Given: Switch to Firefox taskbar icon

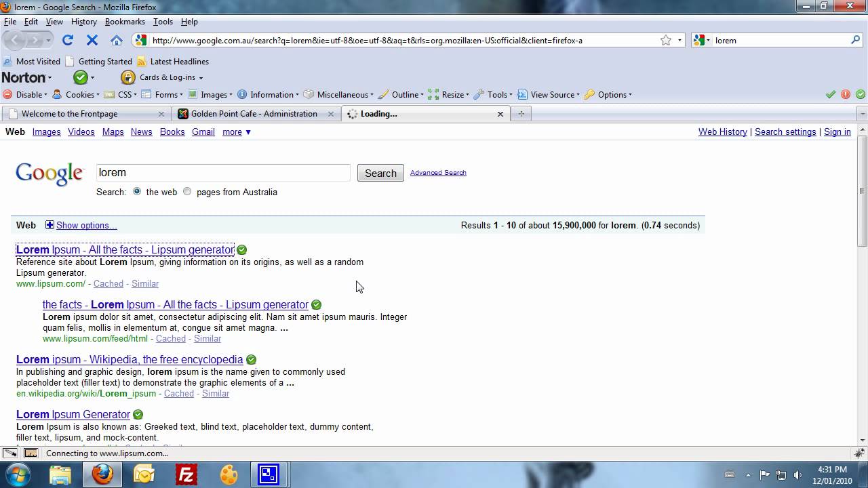Looking at the screenshot, I should pyautogui.click(x=102, y=474).
